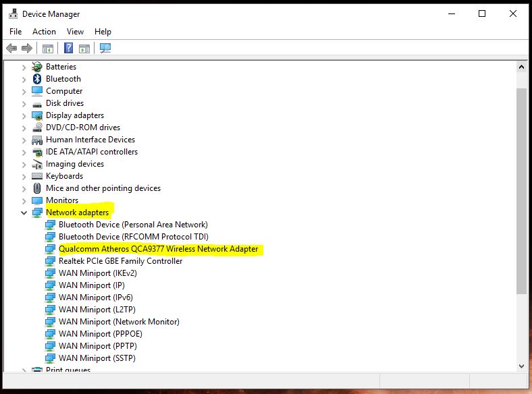The width and height of the screenshot is (532, 394).
Task: Click Scan for hardware changes monitor icon
Action: point(105,48)
